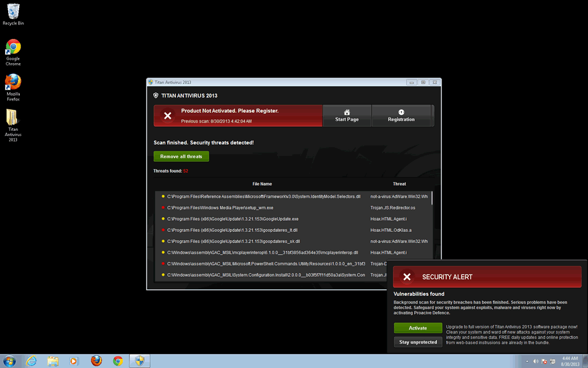The image size is (588, 368).
Task: Click red X icon beside Product Not Activated
Action: click(167, 116)
